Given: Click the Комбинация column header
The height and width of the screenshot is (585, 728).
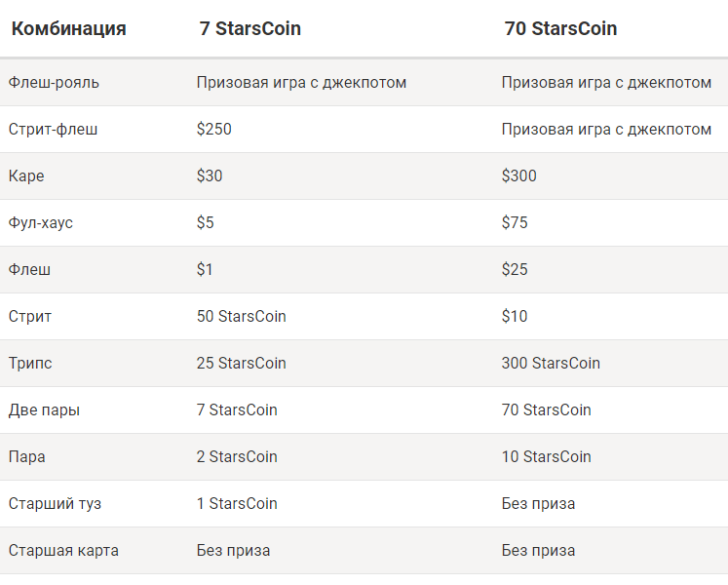Looking at the screenshot, I should (x=69, y=29).
